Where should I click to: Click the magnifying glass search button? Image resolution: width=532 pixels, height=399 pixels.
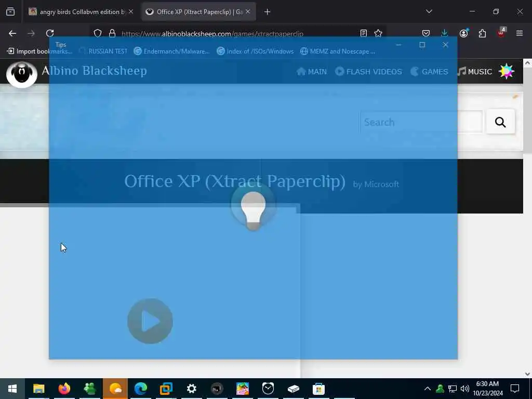(500, 122)
